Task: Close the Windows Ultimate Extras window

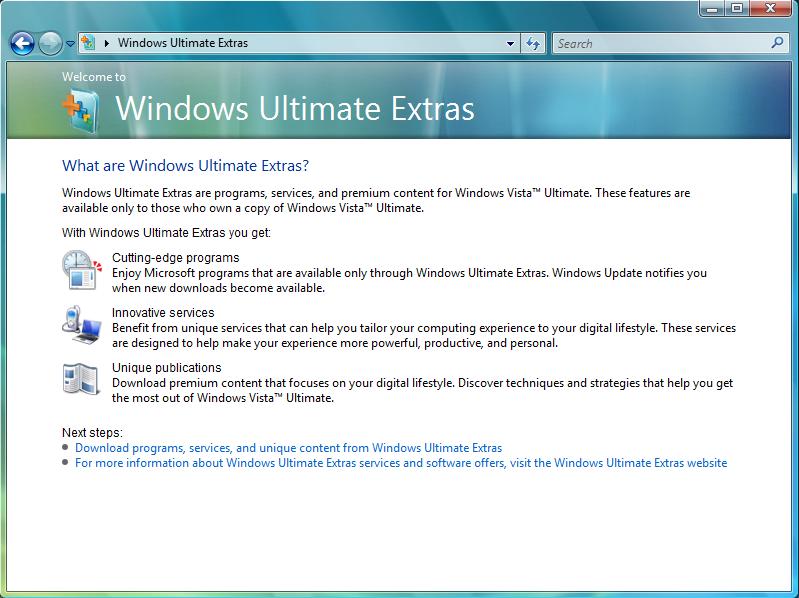Action: [x=771, y=9]
